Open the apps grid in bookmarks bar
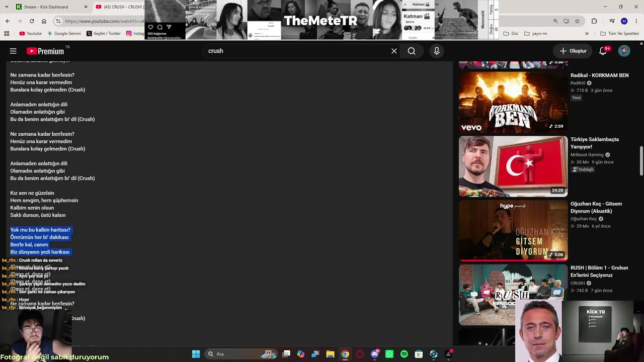The width and height of the screenshot is (644, 362). (7, 34)
